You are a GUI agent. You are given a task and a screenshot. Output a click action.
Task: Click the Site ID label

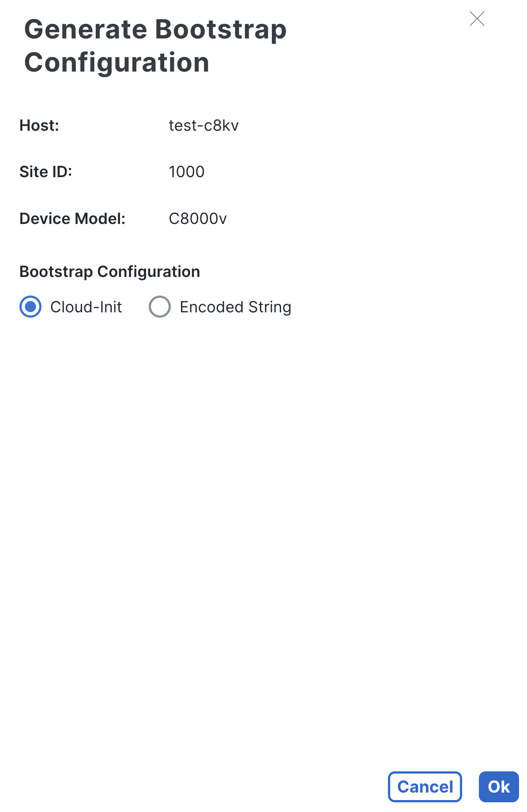46,171
